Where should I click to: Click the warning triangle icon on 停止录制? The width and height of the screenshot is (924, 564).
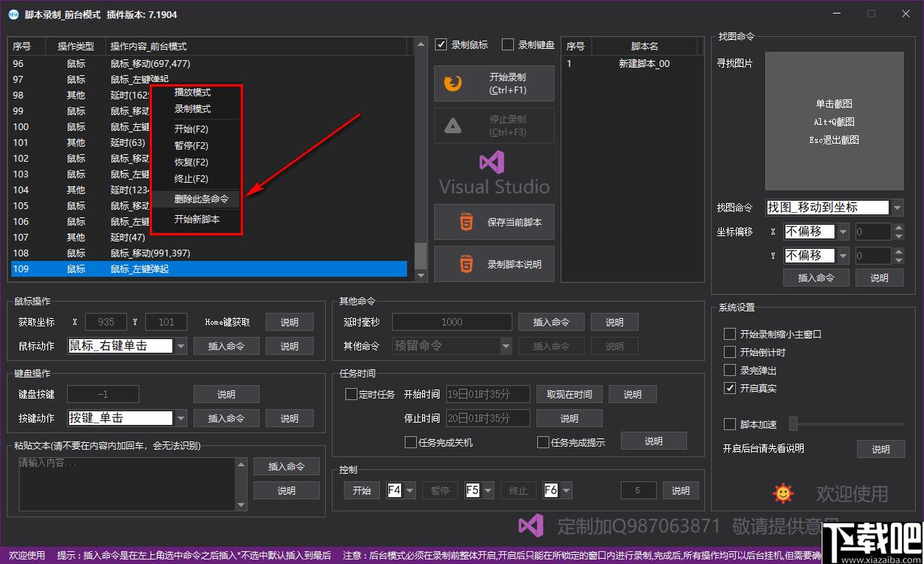coord(453,126)
